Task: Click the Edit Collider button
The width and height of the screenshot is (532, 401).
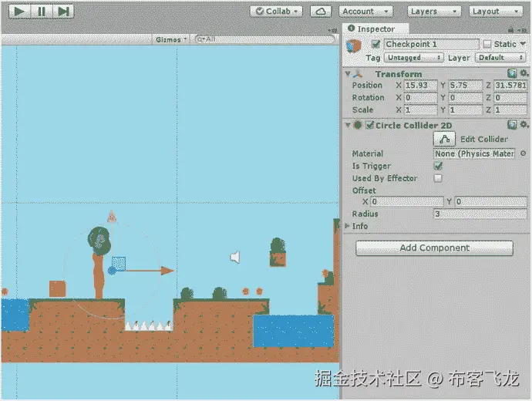Action: tap(444, 139)
